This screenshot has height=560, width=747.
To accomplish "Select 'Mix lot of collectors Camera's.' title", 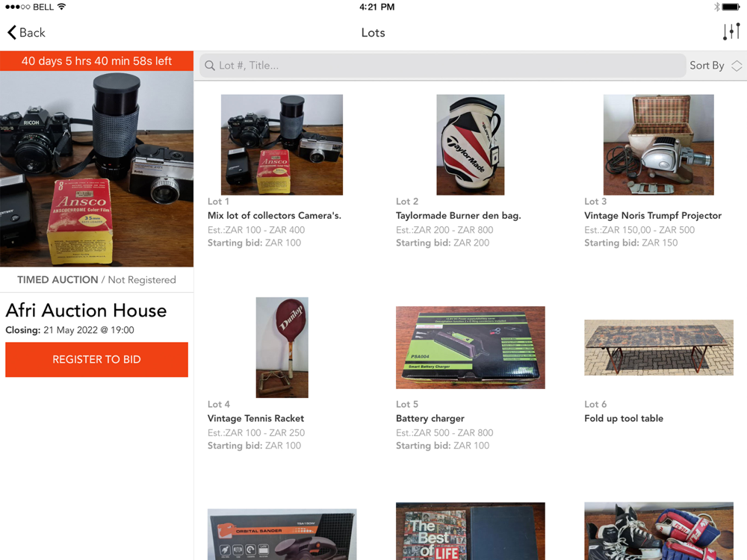I will click(x=274, y=216).
